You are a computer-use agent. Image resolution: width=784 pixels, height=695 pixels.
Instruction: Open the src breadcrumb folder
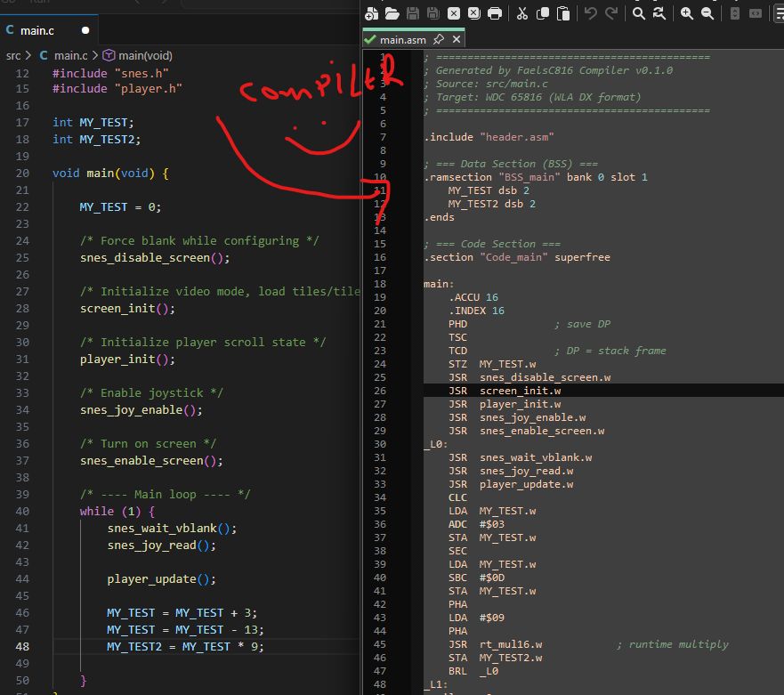tap(13, 55)
